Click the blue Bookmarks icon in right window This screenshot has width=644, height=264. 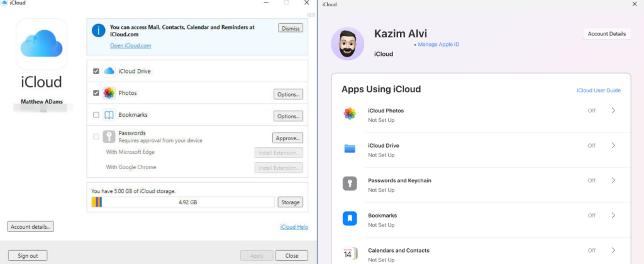350,218
